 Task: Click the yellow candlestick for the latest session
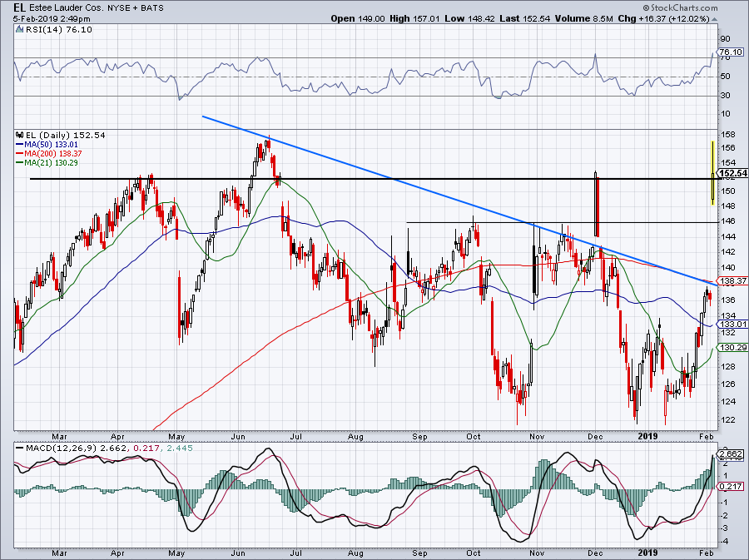pos(712,173)
